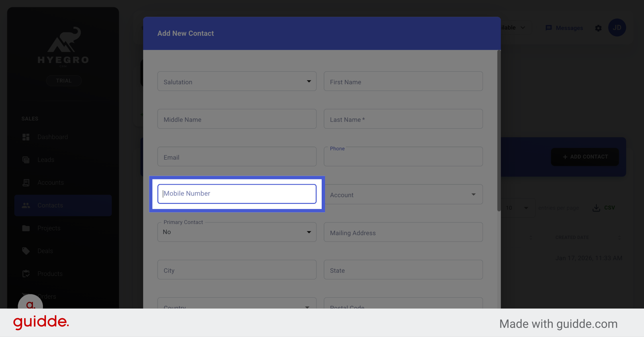Open Products from the sidebar

pos(26,274)
